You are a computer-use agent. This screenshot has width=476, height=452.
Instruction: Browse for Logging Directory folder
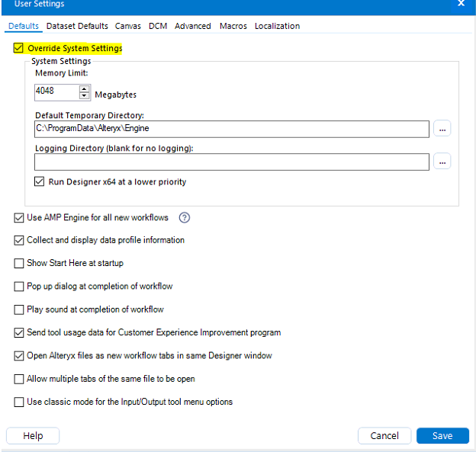[442, 161]
